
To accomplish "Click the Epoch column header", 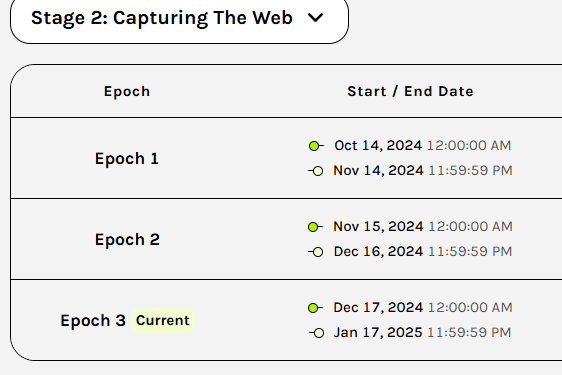I will point(127,91).
